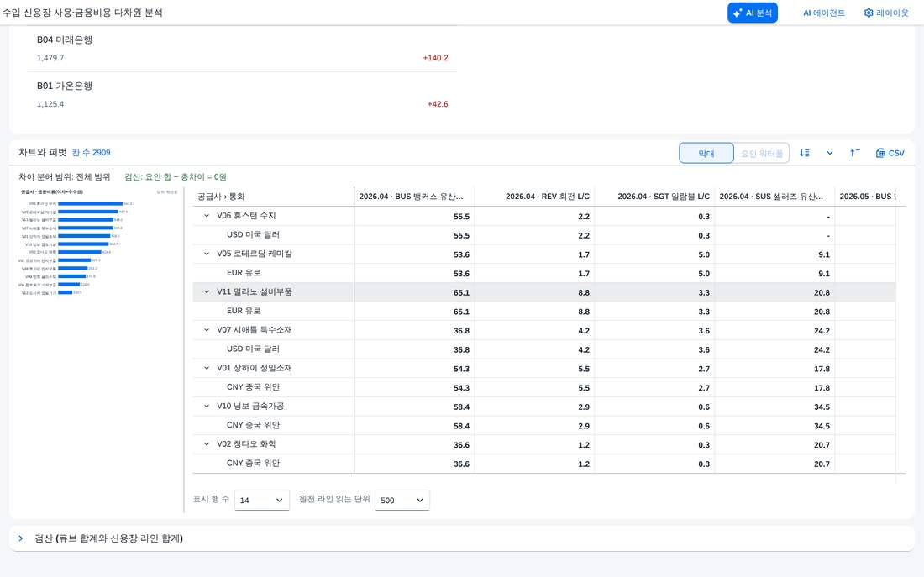Click the +42.6 variance value
924x577 pixels.
click(x=438, y=104)
